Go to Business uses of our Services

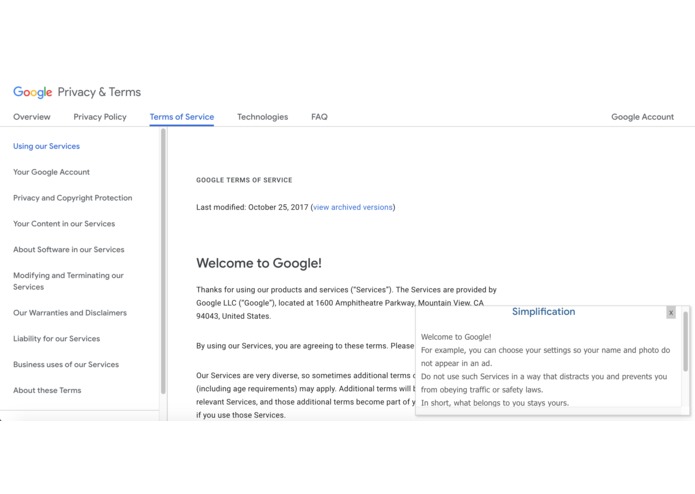66,365
